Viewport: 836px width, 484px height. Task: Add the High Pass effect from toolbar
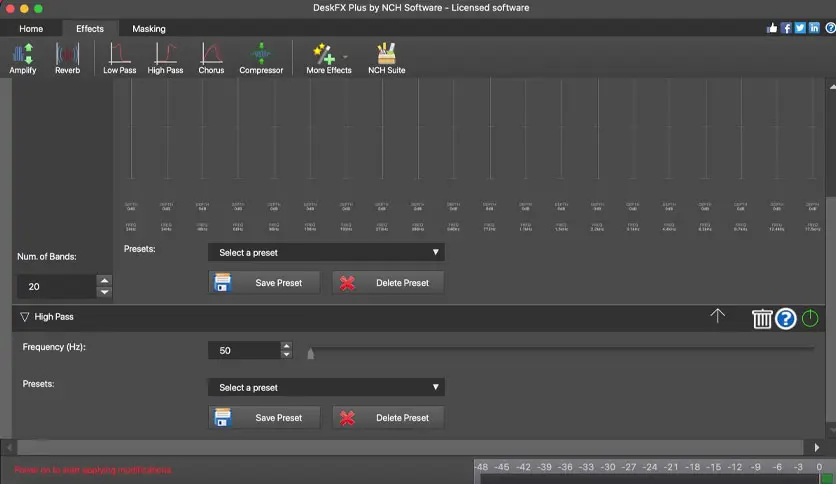pos(165,58)
